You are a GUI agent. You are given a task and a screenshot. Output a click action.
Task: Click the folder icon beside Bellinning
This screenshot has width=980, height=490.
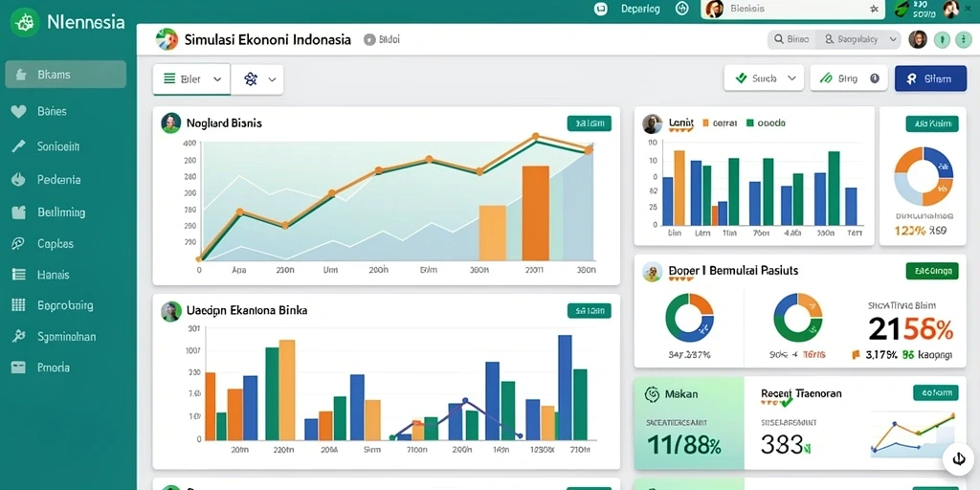click(19, 212)
